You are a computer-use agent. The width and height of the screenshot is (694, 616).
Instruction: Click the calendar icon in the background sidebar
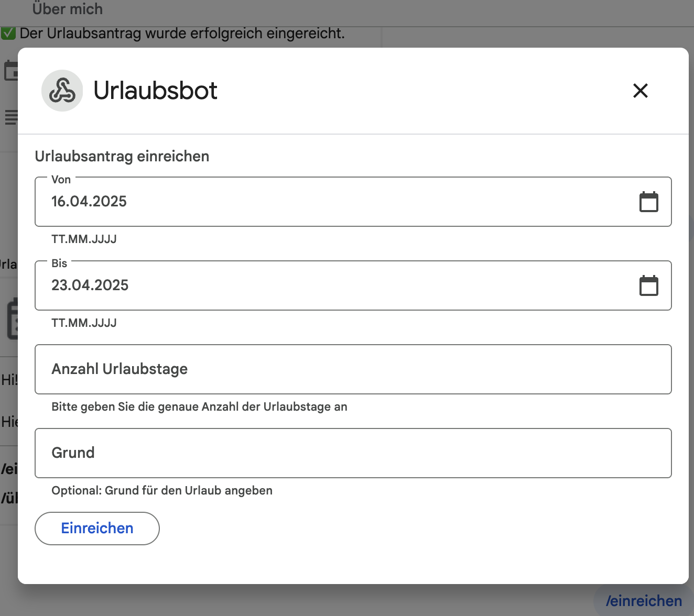(x=9, y=70)
